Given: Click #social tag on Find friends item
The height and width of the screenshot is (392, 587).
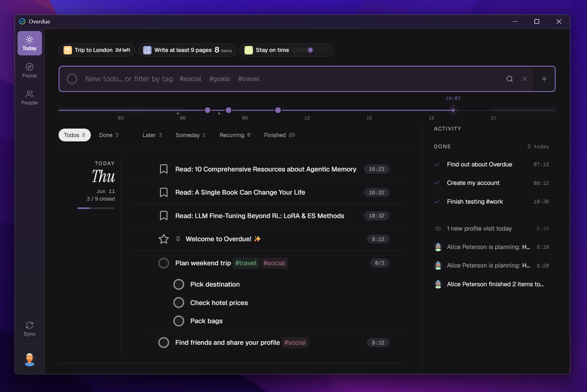Looking at the screenshot, I should (295, 343).
